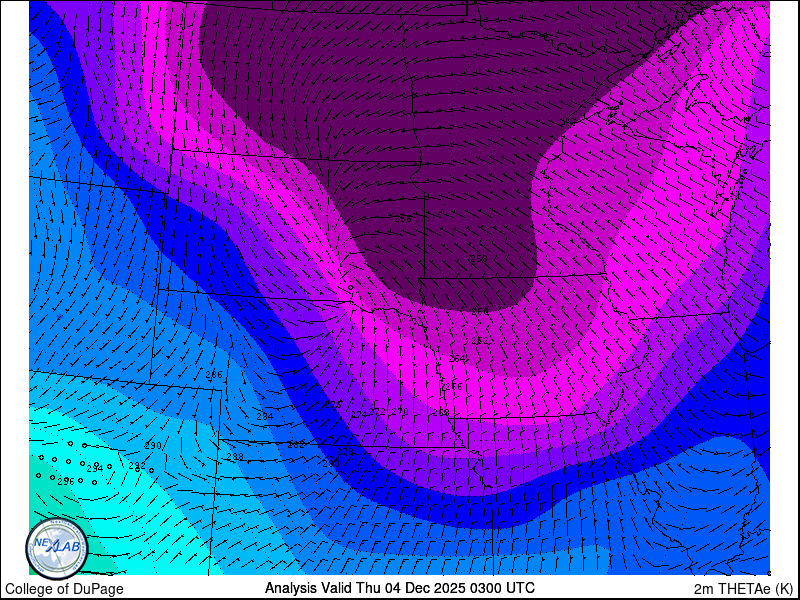Select the 280 contour label
The width and height of the screenshot is (800, 600).
[331, 464]
